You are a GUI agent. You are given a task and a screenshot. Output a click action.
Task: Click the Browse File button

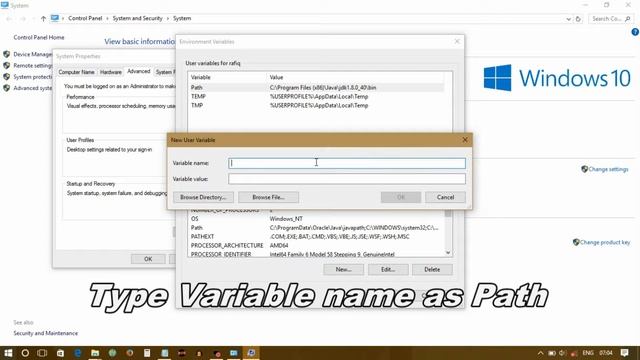pyautogui.click(x=269, y=197)
